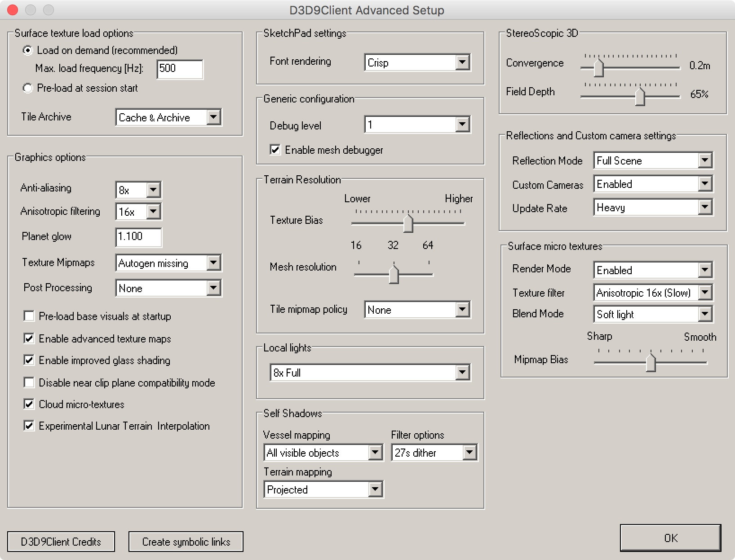Enable Pre-load base visuals at startup

(x=29, y=316)
